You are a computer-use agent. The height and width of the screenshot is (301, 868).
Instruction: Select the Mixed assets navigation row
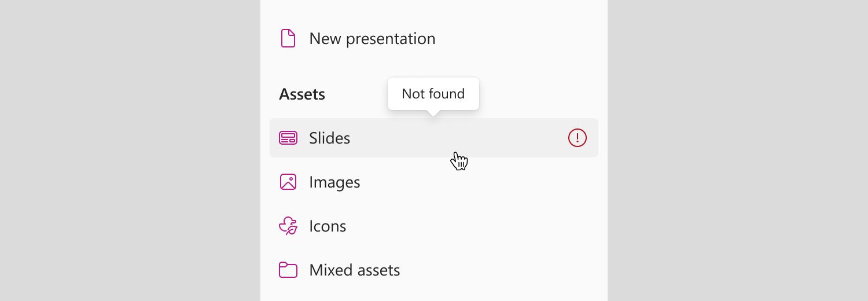point(434,270)
